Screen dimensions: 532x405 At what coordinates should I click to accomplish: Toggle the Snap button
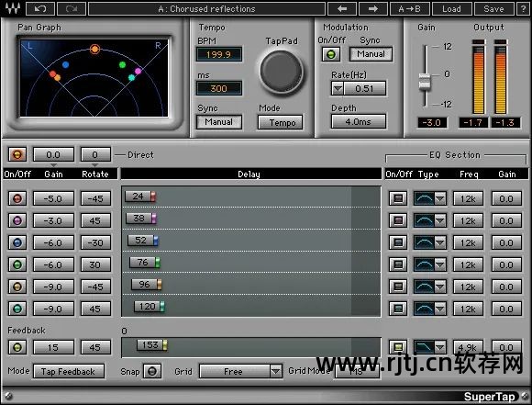(152, 371)
